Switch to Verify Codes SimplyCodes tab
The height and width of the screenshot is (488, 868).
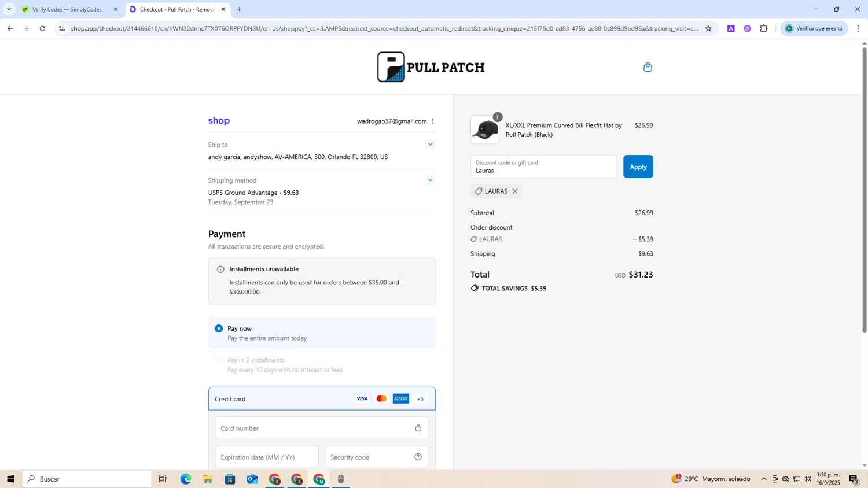tap(67, 9)
